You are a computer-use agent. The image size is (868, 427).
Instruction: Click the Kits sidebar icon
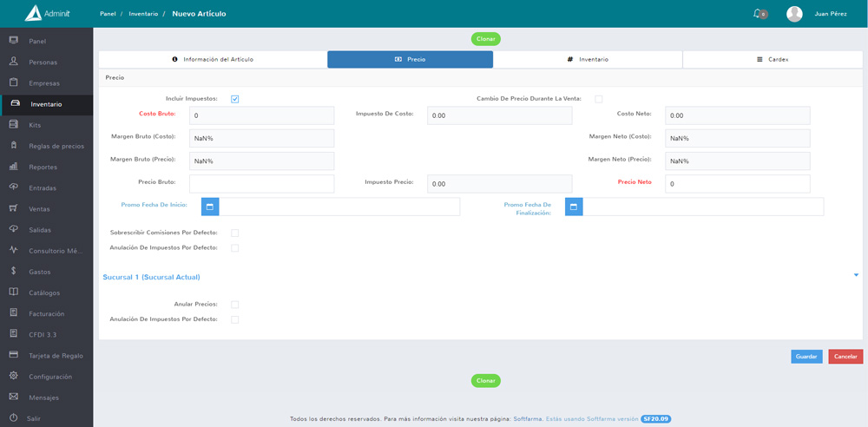point(14,125)
